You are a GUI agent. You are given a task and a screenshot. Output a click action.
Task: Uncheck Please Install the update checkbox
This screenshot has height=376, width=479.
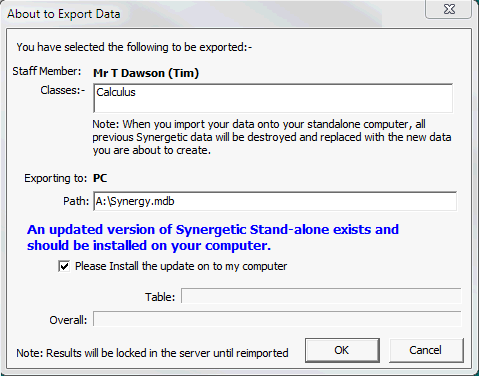64,266
